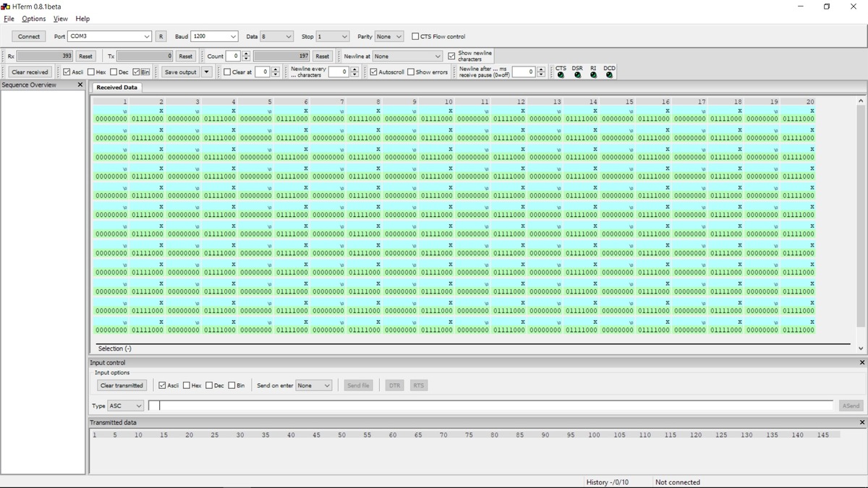Click the Sequence Overview panel title

29,85
